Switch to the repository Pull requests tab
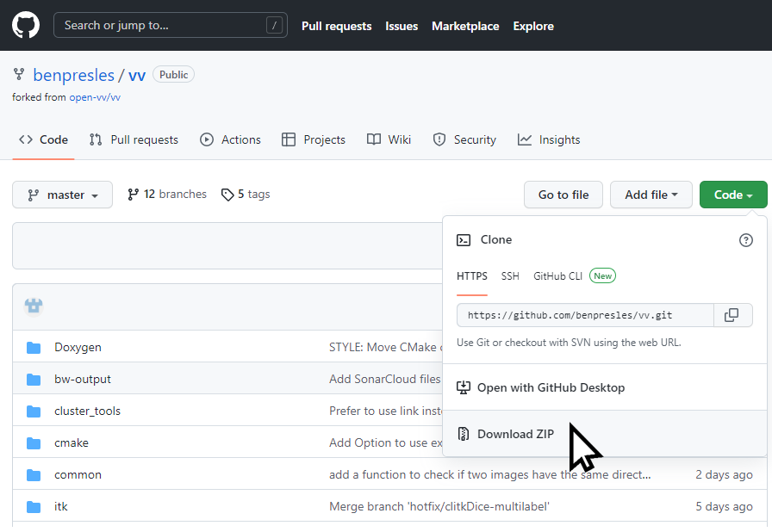Screen dimensions: 772x532 134,139
